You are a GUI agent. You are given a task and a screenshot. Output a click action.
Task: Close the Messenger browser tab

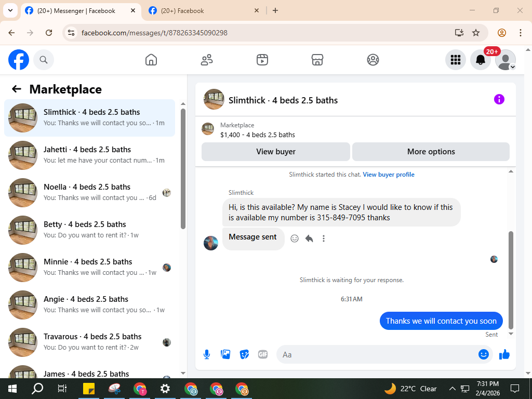coord(133,11)
